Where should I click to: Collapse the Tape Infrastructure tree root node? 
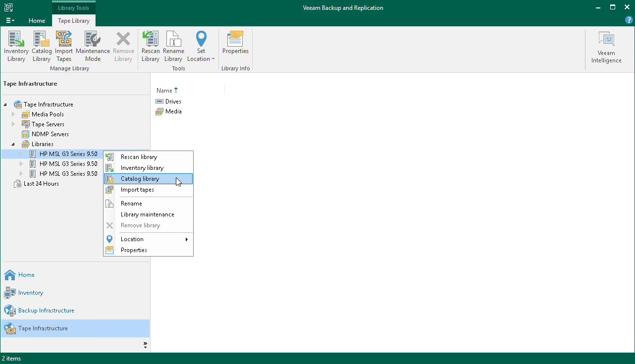click(x=5, y=104)
